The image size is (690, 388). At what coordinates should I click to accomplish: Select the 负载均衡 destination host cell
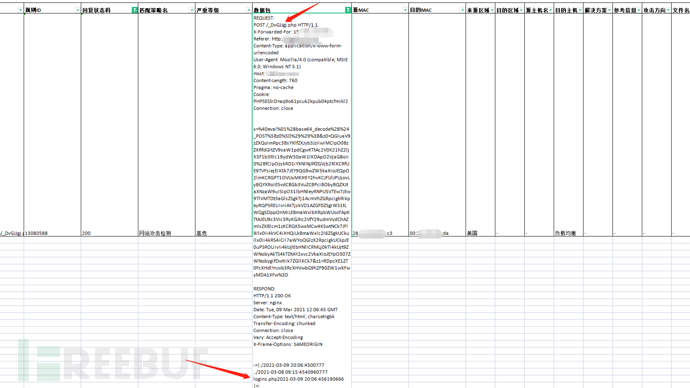tap(569, 125)
